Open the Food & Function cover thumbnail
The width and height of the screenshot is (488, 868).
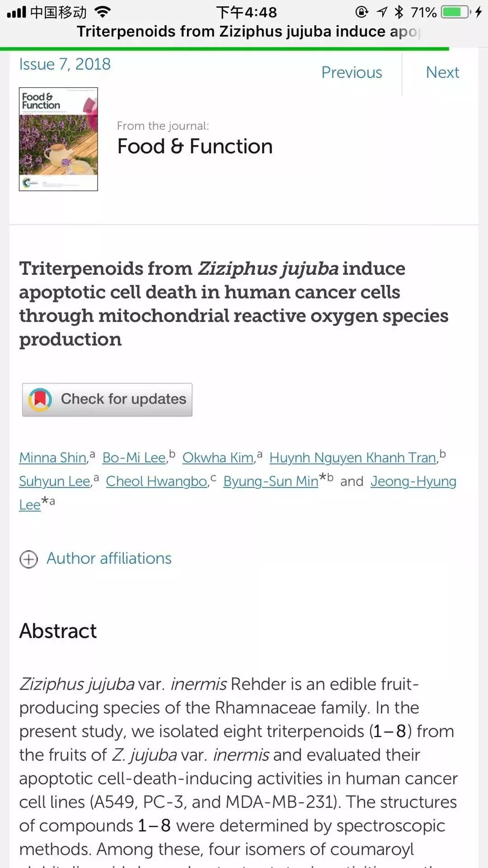(x=58, y=139)
